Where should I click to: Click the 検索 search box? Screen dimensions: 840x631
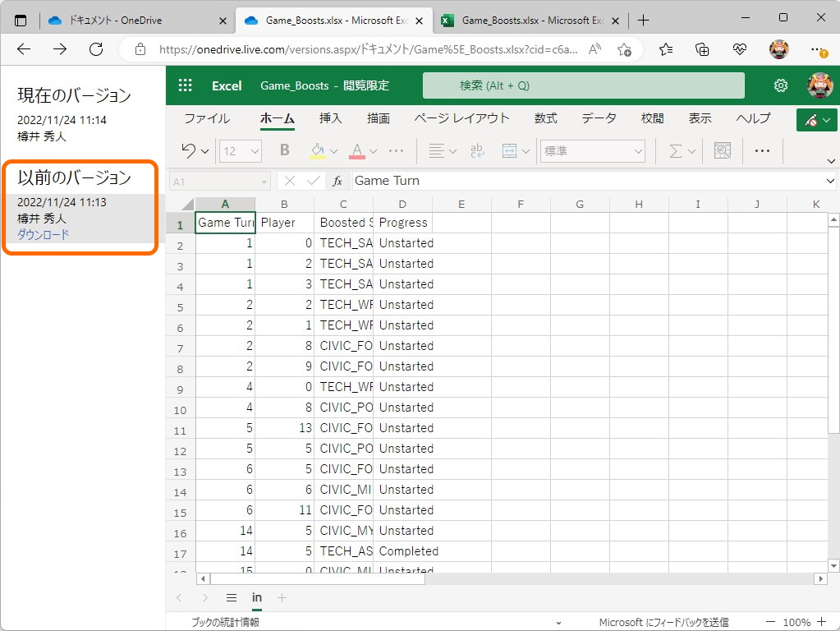click(x=583, y=85)
